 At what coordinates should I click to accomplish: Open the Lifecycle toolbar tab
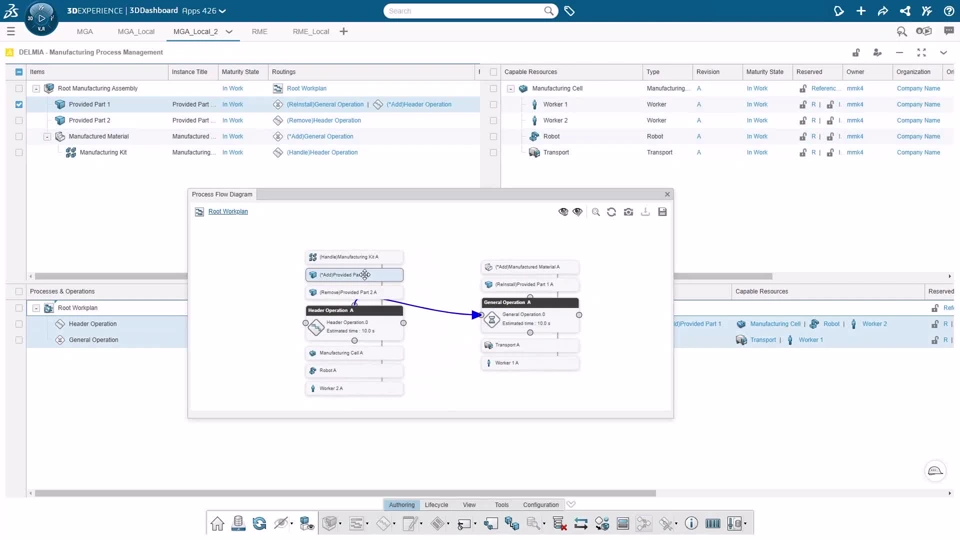437,504
